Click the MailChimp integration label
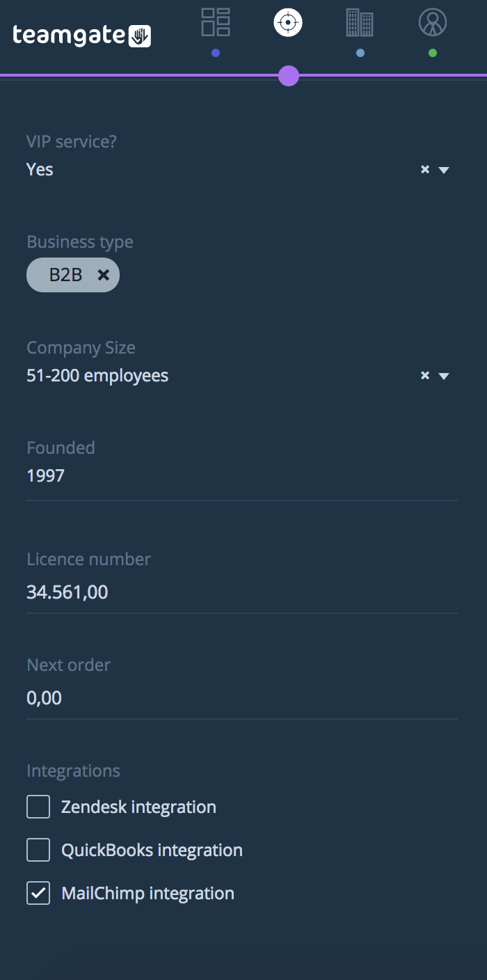The image size is (487, 980). tap(147, 893)
